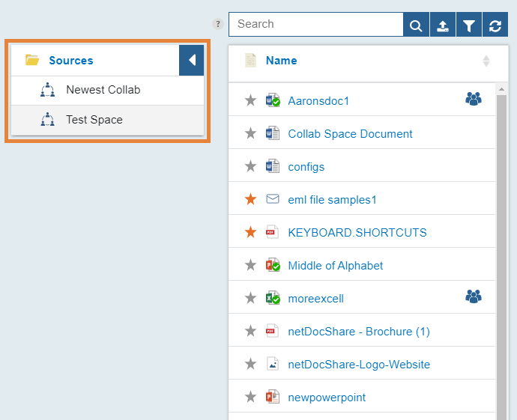
Task: Click the upload document icon
Action: 443,25
